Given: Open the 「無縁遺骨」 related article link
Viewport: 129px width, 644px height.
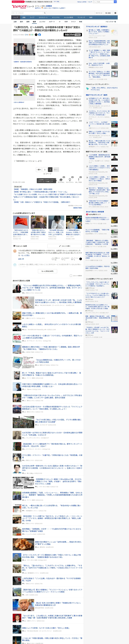Looking at the screenshot, I should pos(33,189).
